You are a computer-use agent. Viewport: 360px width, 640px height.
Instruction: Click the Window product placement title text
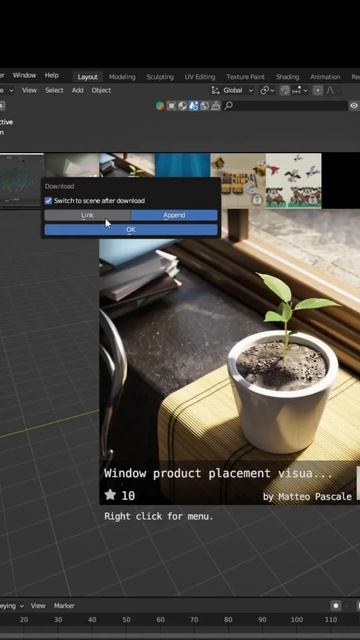(217, 473)
